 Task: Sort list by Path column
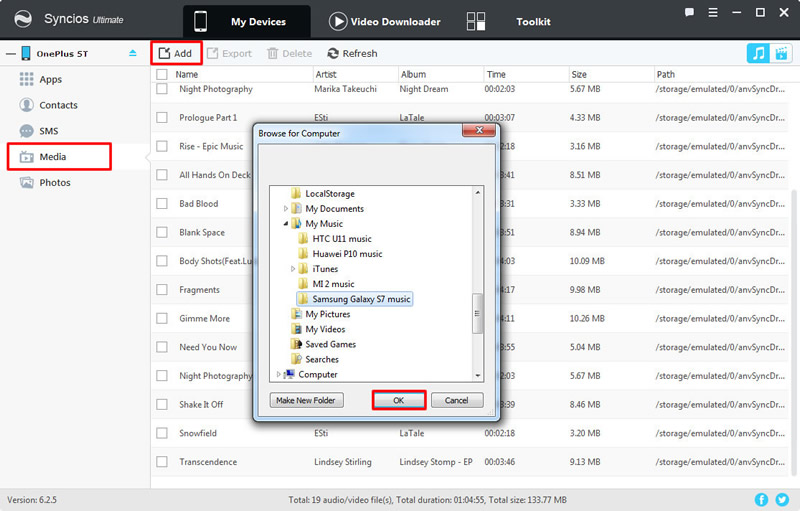[x=665, y=74]
